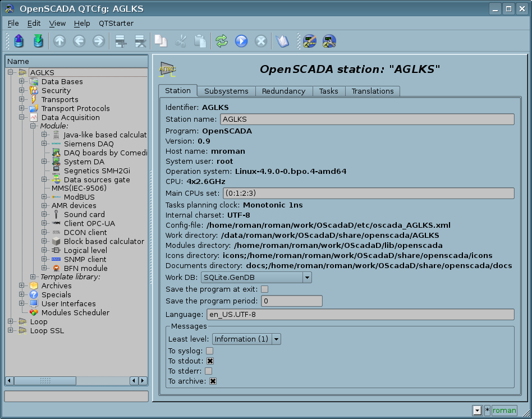Click the AGLKS station logo icon
The image size is (532, 419).
coord(168,69)
